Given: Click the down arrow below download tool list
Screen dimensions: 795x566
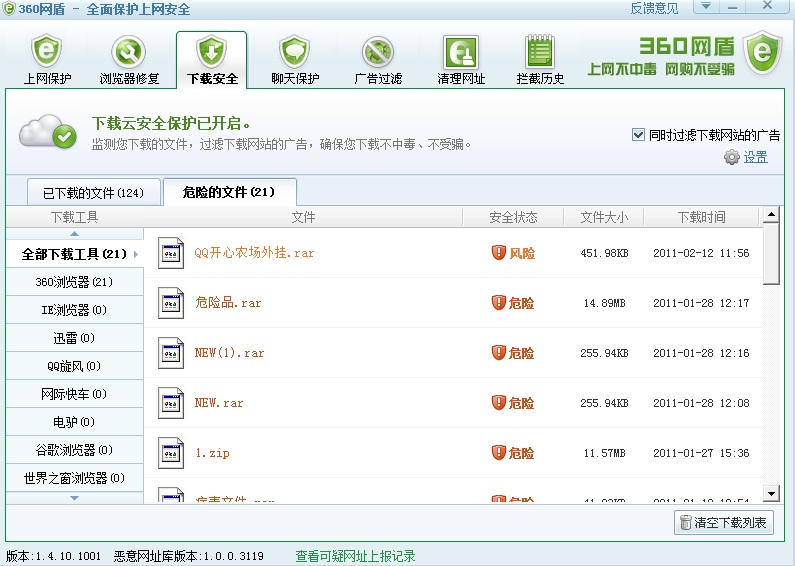Looking at the screenshot, I should [x=75, y=498].
